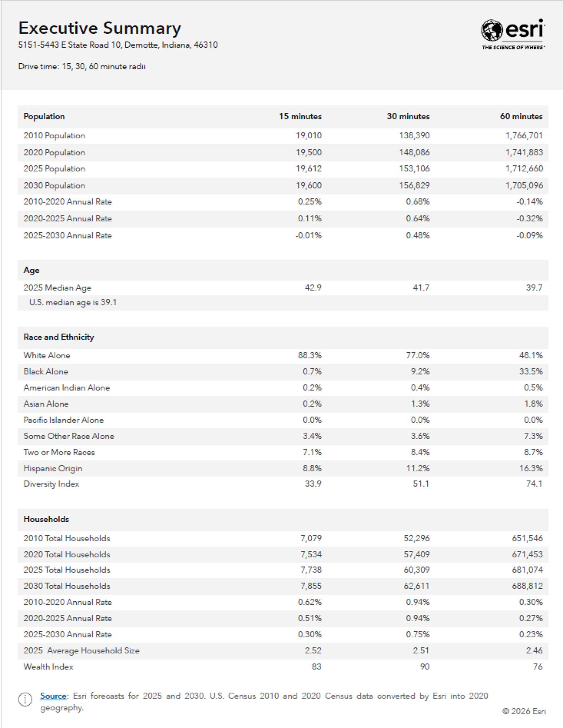
Task: Click the Hispanic Origin row label
Action: pyautogui.click(x=53, y=468)
